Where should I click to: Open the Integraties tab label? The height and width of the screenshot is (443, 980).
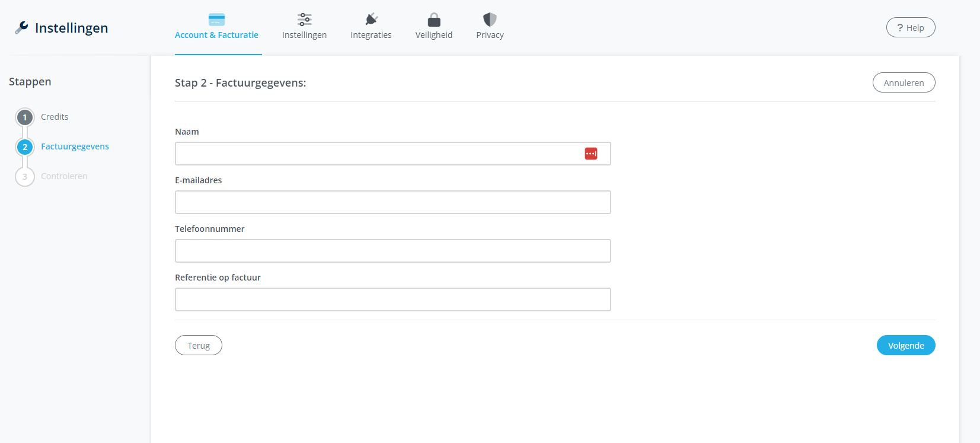coord(371,35)
